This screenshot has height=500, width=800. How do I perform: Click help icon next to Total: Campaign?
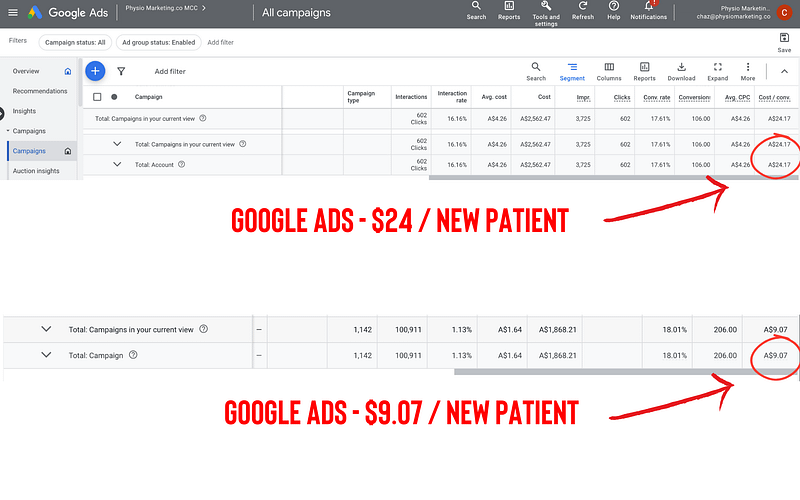[133, 355]
